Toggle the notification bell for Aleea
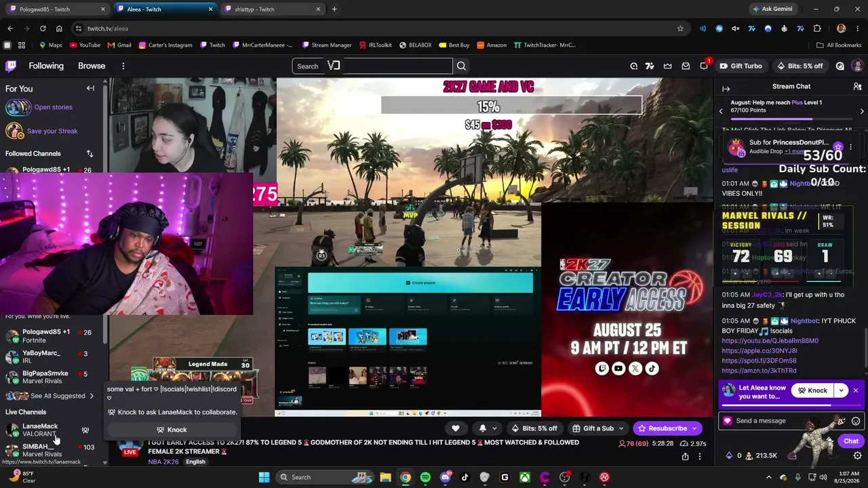This screenshot has width=868, height=488. click(482, 428)
